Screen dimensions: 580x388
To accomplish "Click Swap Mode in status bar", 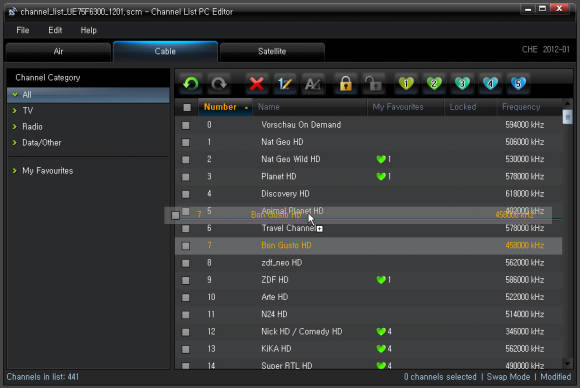I will [508, 377].
